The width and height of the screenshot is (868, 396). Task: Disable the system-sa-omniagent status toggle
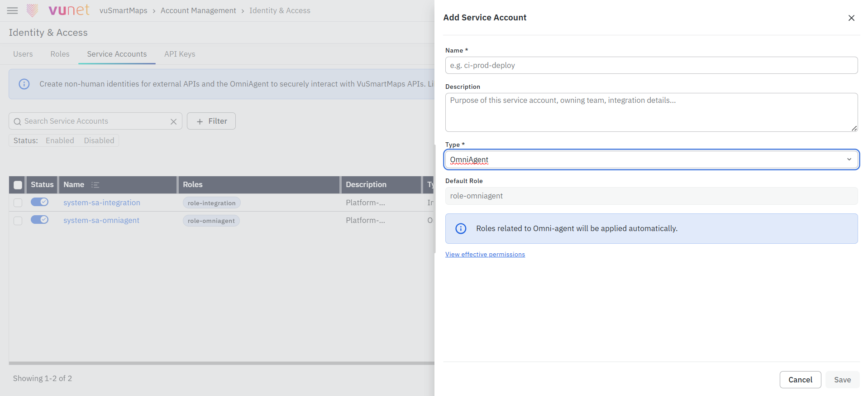(x=39, y=220)
